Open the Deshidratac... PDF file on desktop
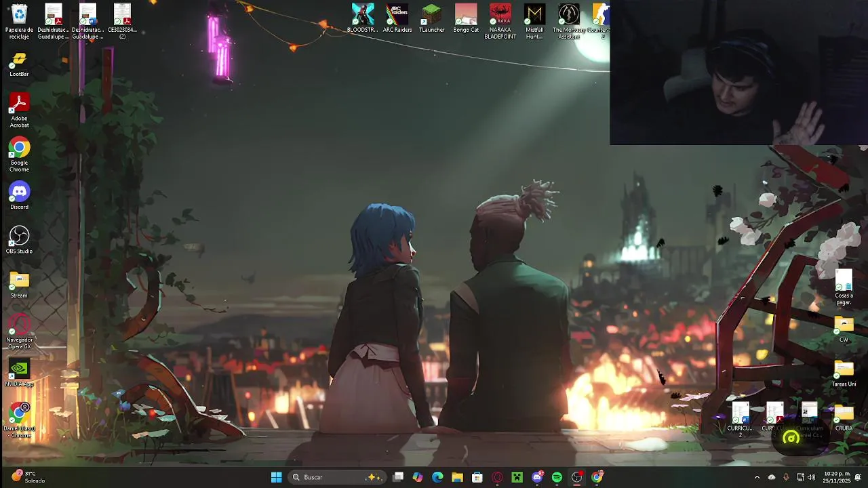This screenshot has height=488, width=868. [54, 21]
